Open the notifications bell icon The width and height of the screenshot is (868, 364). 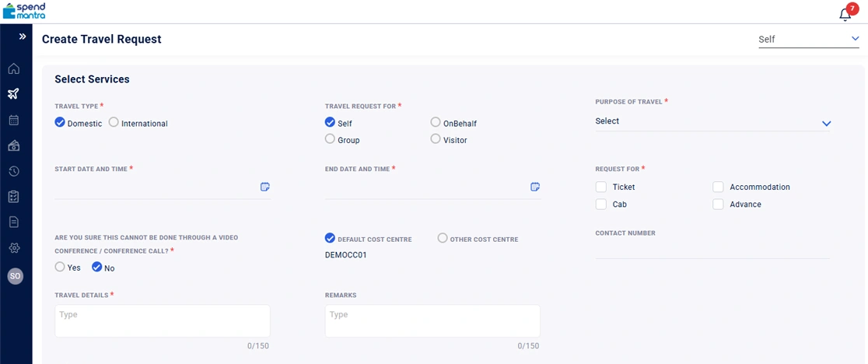[x=845, y=14]
